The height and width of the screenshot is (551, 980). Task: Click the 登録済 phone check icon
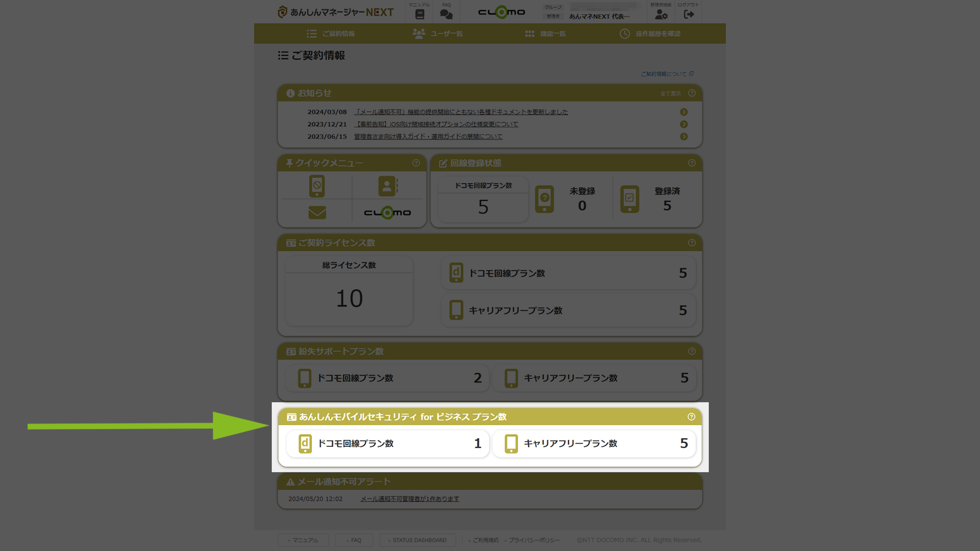tap(629, 199)
